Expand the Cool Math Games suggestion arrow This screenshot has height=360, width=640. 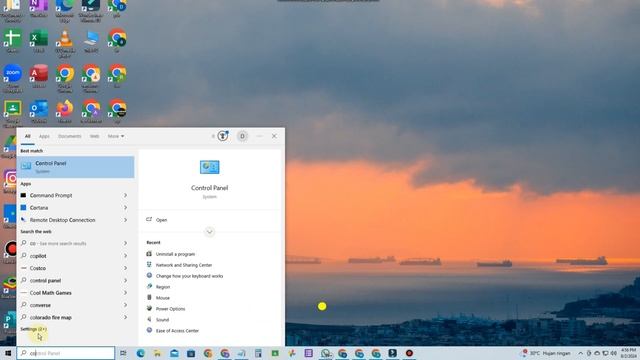[125, 293]
